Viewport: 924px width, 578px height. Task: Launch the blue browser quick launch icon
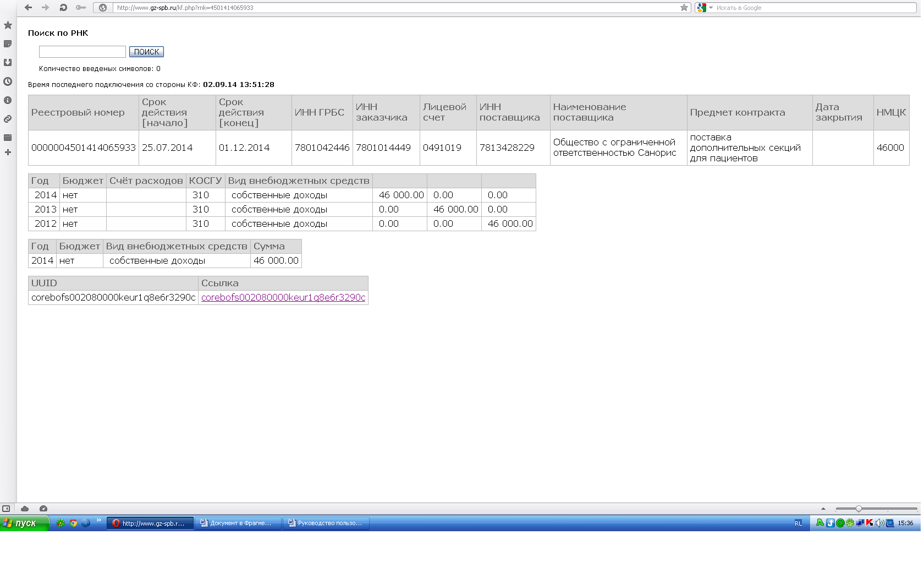tap(86, 523)
